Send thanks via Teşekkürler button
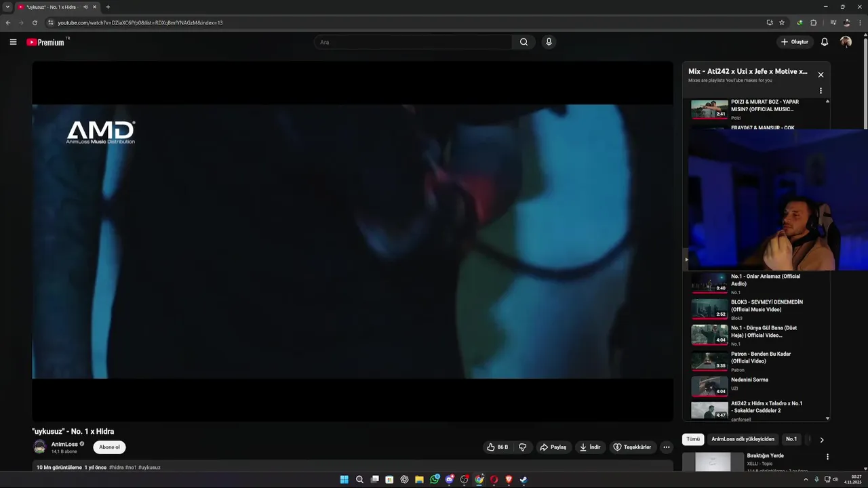The height and width of the screenshot is (488, 868). click(632, 447)
